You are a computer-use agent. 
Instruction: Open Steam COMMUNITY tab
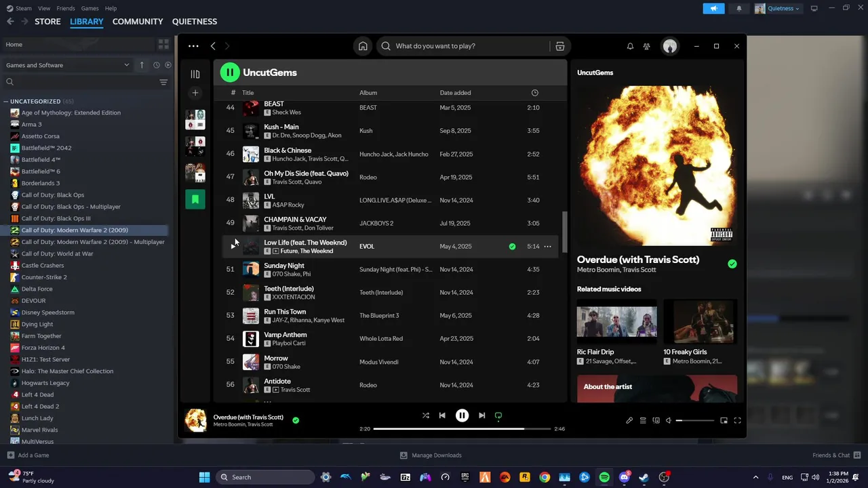138,22
